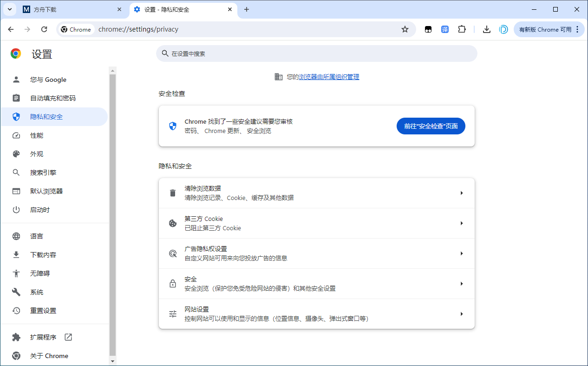Screen dimensions: 588x366
Task: Bookmark this page with the star icon
Action: (x=405, y=29)
